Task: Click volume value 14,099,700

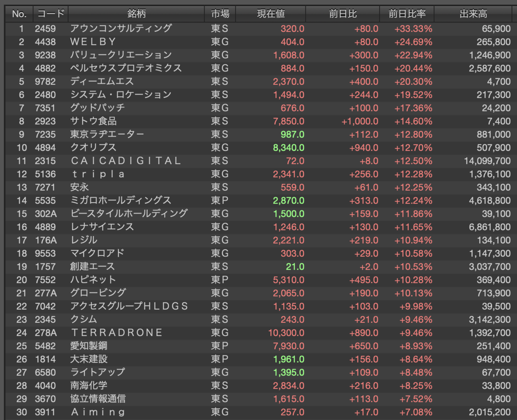Action: click(x=488, y=161)
